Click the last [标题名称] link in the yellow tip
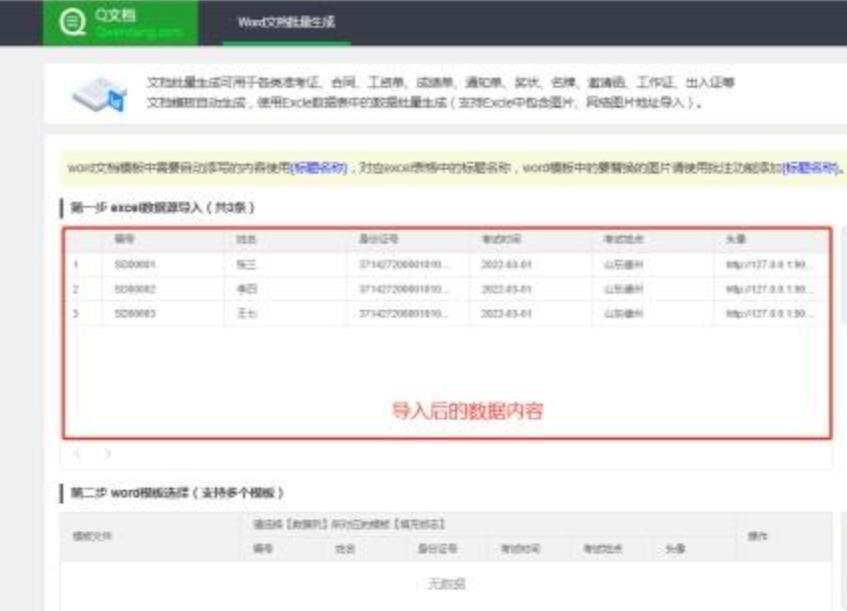847x611 pixels. (811, 168)
